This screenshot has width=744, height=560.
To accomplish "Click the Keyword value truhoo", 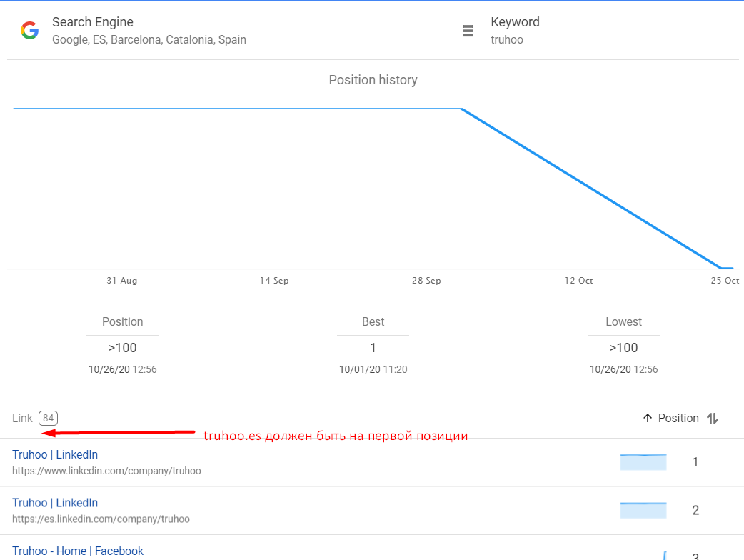I will 507,40.
